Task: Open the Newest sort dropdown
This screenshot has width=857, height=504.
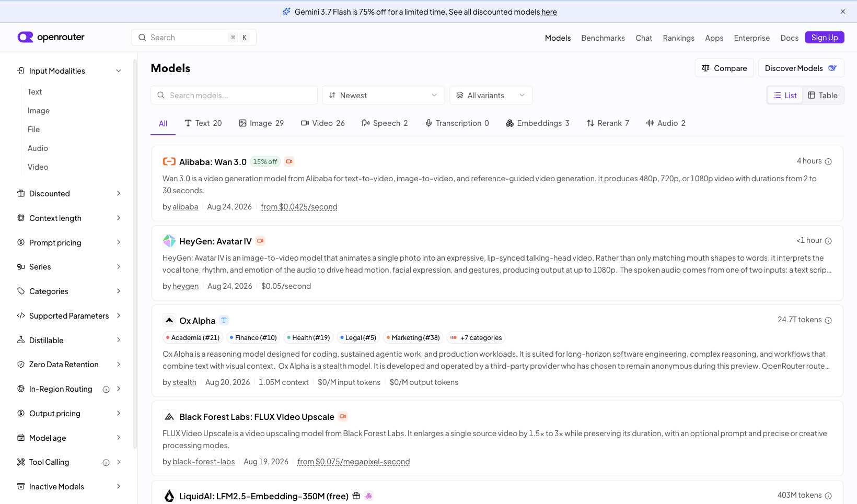Action: 383,95
